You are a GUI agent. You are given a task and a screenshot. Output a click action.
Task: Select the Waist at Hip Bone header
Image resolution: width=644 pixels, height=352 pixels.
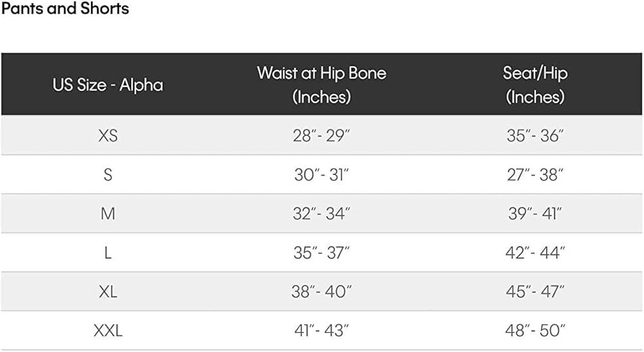pyautogui.click(x=321, y=84)
